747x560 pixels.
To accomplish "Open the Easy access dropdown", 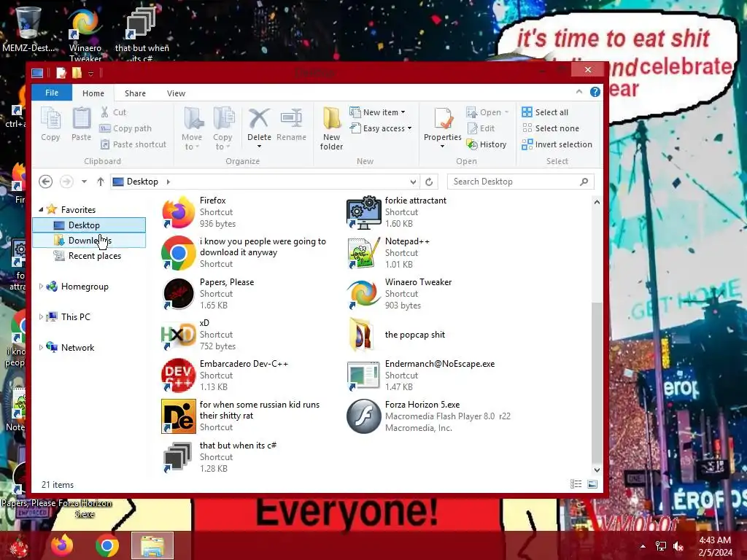I will coord(380,128).
